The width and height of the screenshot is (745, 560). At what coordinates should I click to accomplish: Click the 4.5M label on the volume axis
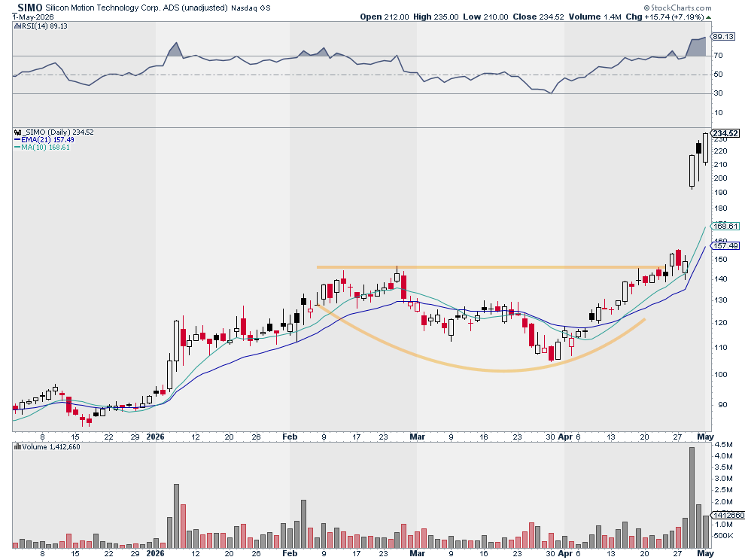[x=723, y=445]
